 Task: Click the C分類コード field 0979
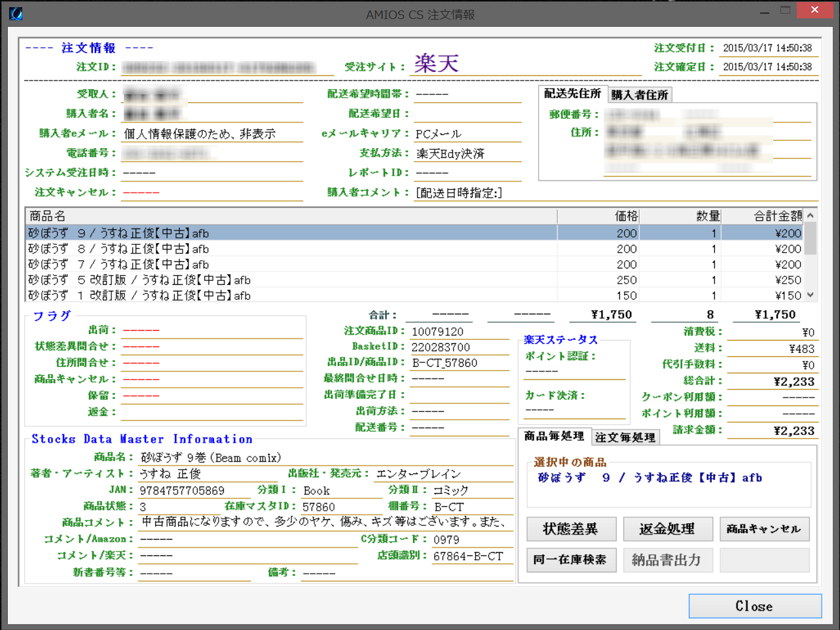473,540
